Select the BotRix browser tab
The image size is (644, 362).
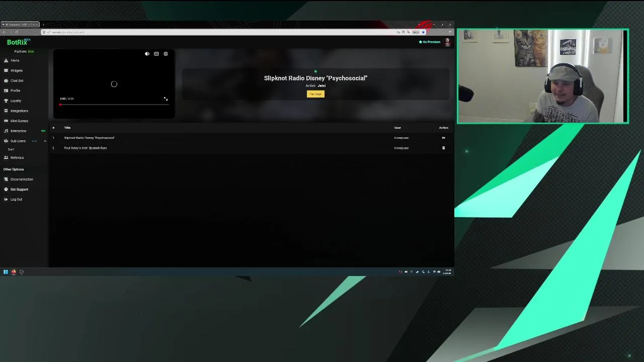(x=20, y=25)
